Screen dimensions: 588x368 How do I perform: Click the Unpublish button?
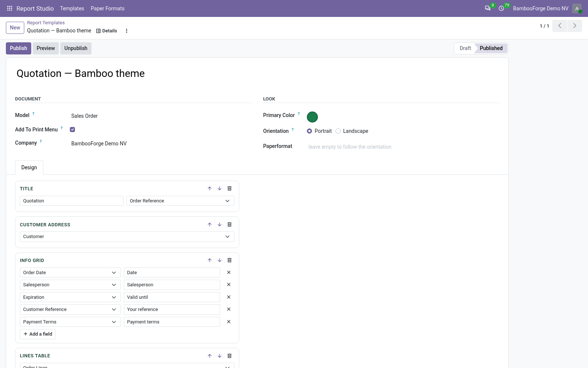coord(76,48)
